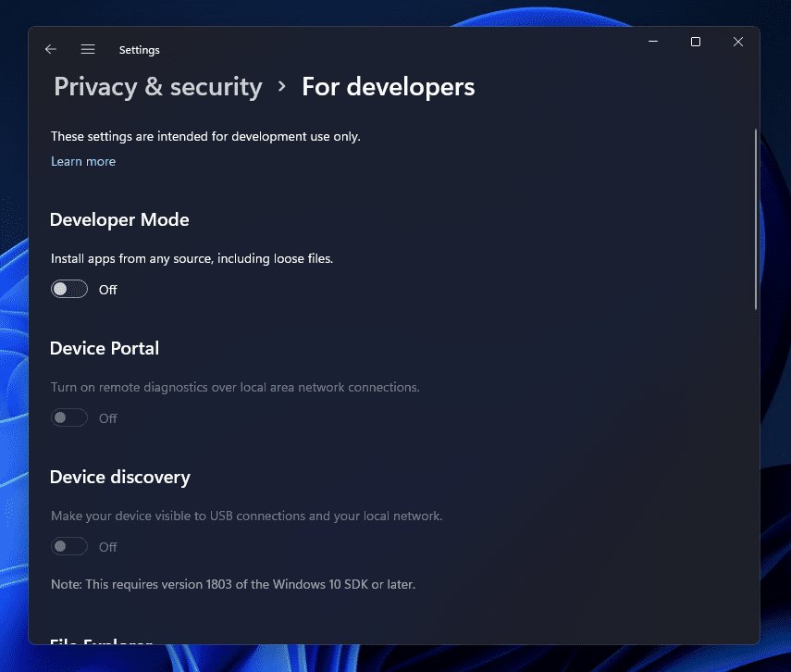This screenshot has width=791, height=672.
Task: Toggle the Device Portal switch
Action: coord(69,418)
